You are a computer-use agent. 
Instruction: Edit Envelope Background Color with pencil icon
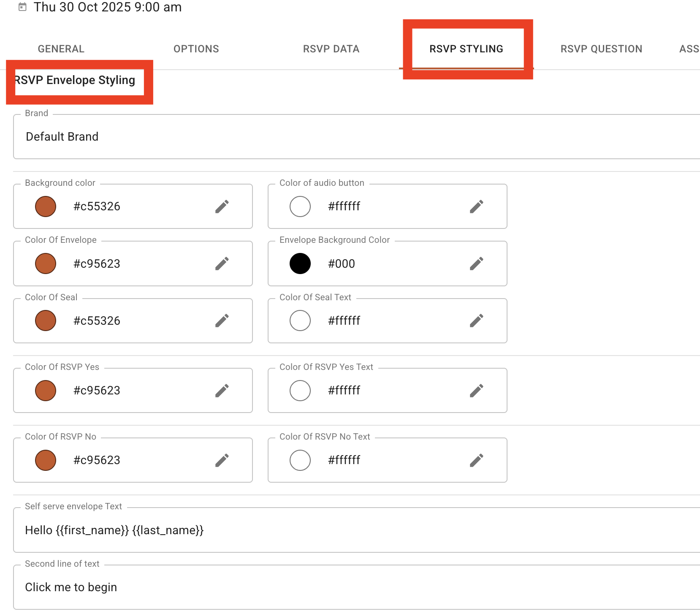tap(476, 264)
